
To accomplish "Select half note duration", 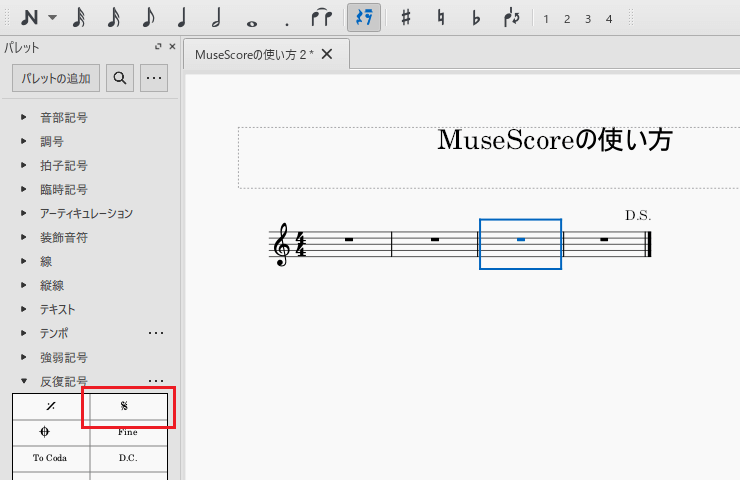I will click(x=217, y=18).
